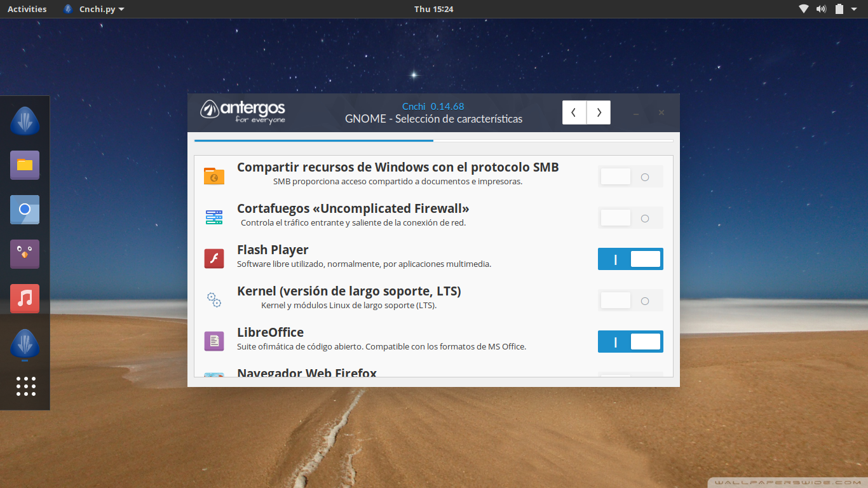Open the Activities overview
This screenshot has width=868, height=488.
click(x=27, y=9)
